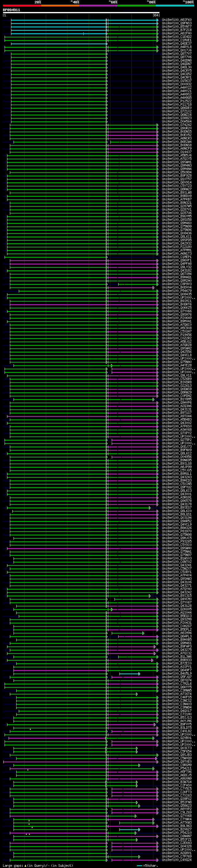Select the UniRef100_C5Z6R9 label
Image resolution: width=197 pixels, height=868 pixels.
point(177,379)
